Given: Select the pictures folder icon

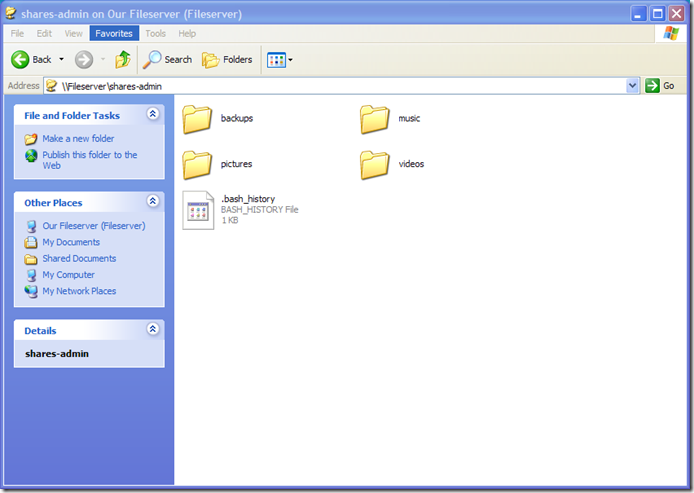Looking at the screenshot, I should pyautogui.click(x=197, y=164).
